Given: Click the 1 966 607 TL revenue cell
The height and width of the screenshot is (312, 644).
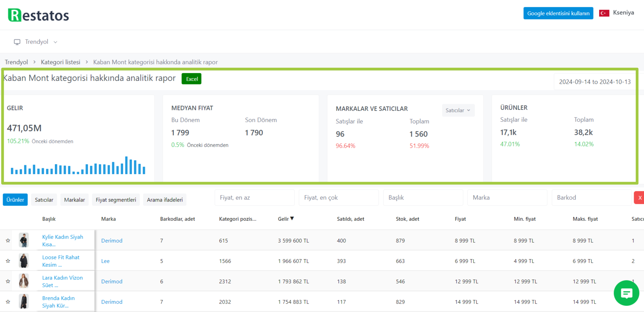Looking at the screenshot, I should click(x=293, y=261).
